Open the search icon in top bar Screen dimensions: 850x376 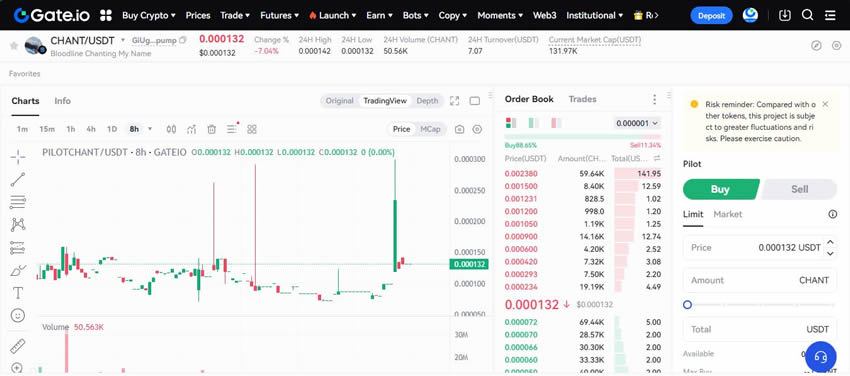click(807, 15)
